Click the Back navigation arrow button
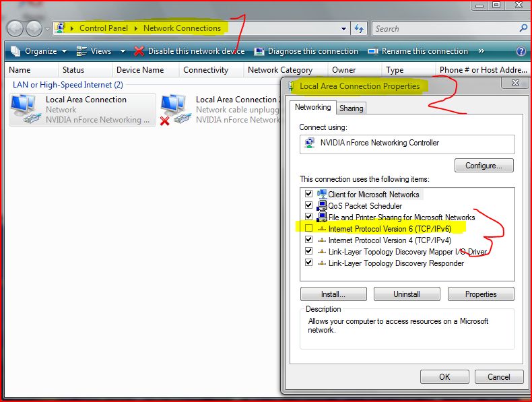The width and height of the screenshot is (532, 402). click(15, 28)
